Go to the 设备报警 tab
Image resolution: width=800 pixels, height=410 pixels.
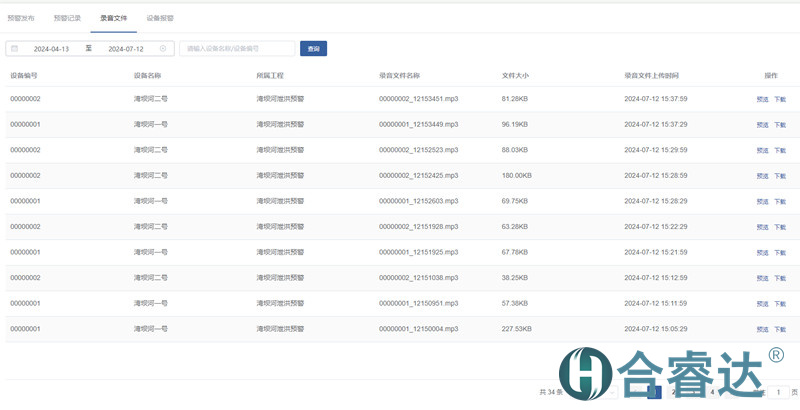pyautogui.click(x=160, y=18)
